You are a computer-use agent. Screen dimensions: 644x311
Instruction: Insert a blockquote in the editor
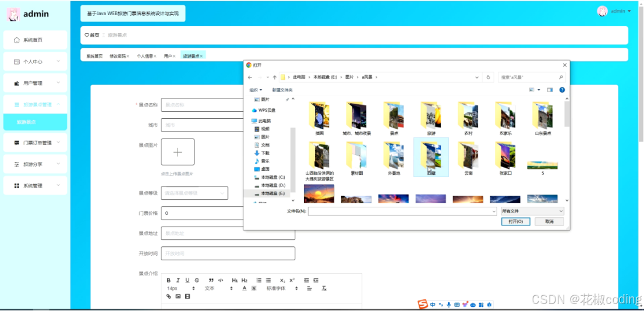pyautogui.click(x=211, y=280)
